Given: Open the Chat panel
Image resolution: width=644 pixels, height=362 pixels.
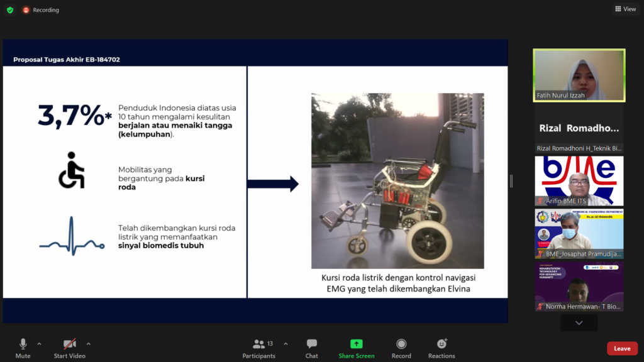Looking at the screenshot, I should [x=311, y=348].
